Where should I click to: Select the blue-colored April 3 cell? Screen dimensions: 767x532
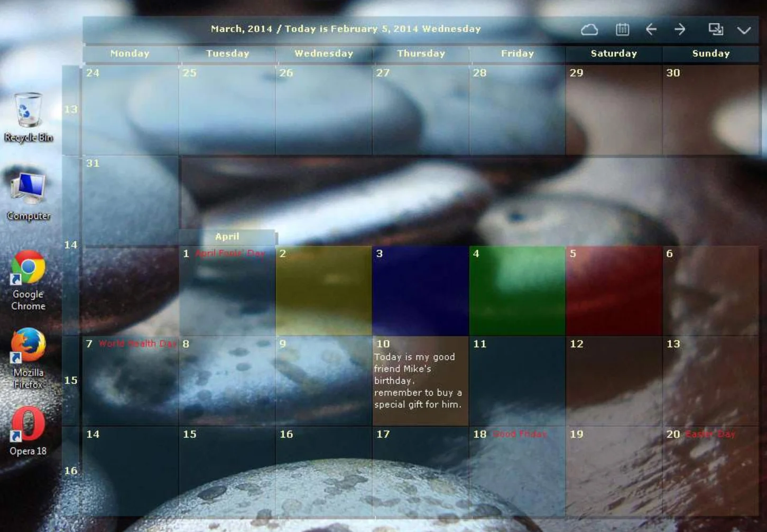pos(420,291)
